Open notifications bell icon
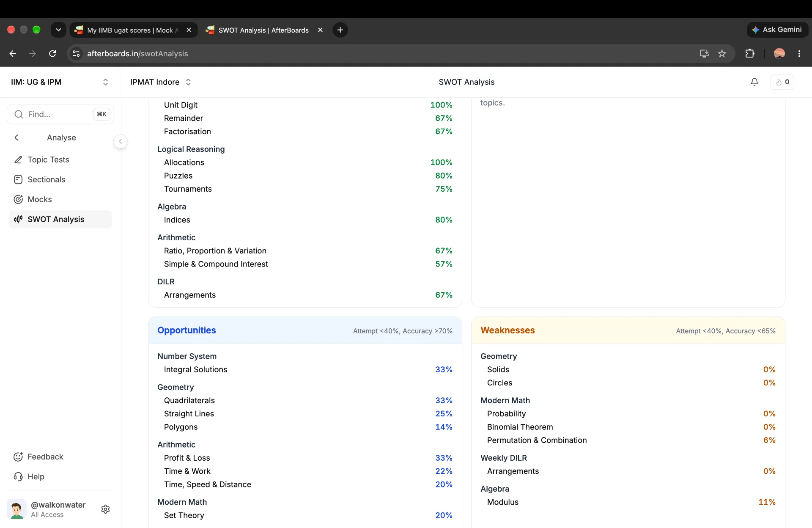The width and height of the screenshot is (812, 528). point(754,82)
